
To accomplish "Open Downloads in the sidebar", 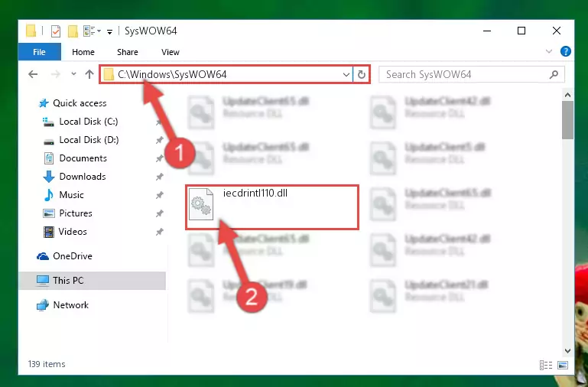I will 75,176.
